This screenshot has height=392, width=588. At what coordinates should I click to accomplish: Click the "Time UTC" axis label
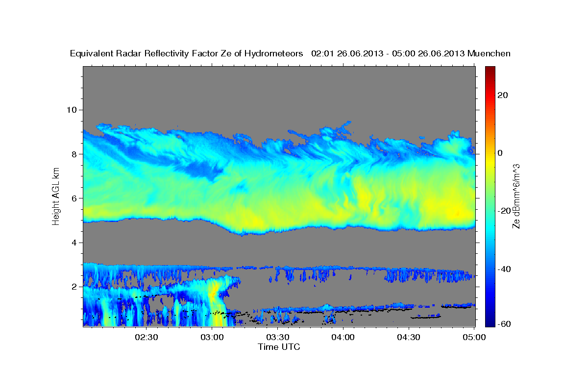(279, 347)
